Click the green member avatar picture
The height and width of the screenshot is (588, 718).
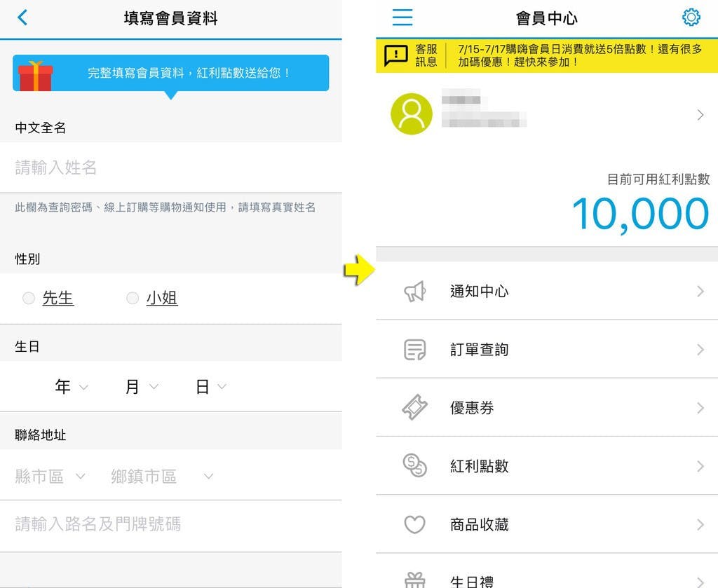click(x=412, y=114)
